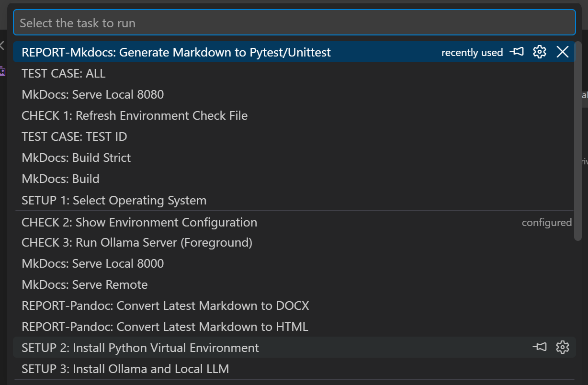Image resolution: width=588 pixels, height=385 pixels.
Task: Select SETUP 2: Install Python Virtual Environment
Action: [294, 347]
